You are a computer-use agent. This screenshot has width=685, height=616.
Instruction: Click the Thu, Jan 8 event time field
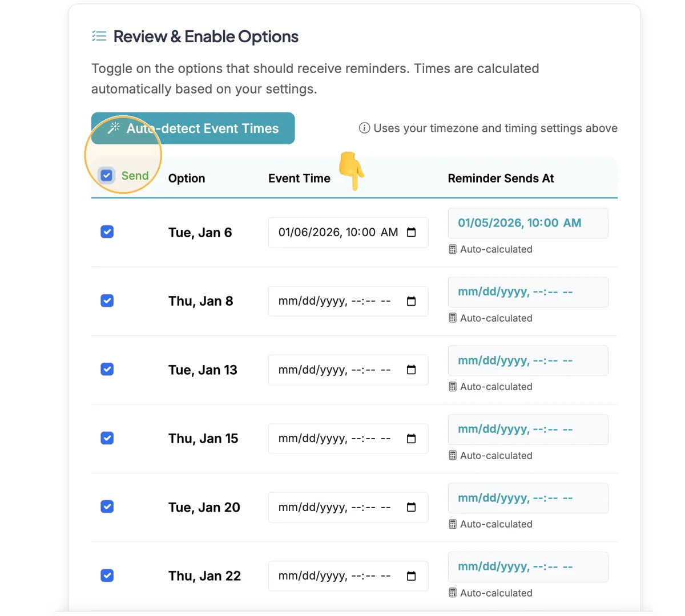[348, 301]
